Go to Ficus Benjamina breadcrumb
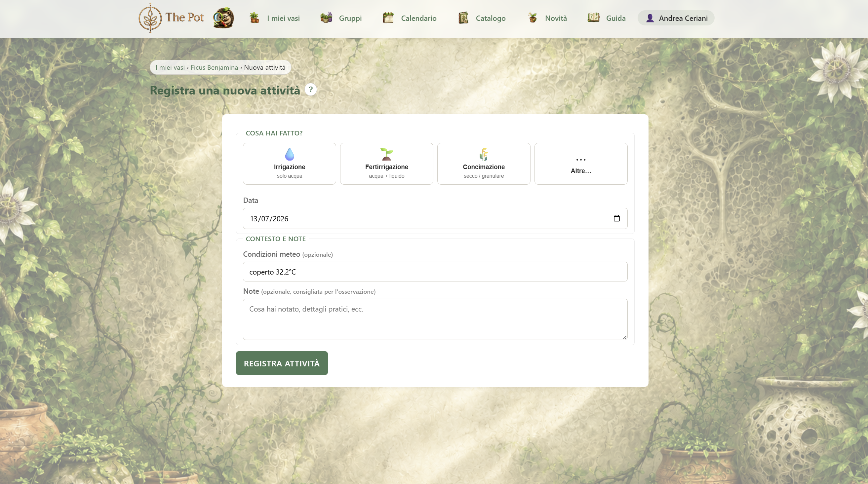Screen dimensions: 868x484 pyautogui.click(x=214, y=67)
